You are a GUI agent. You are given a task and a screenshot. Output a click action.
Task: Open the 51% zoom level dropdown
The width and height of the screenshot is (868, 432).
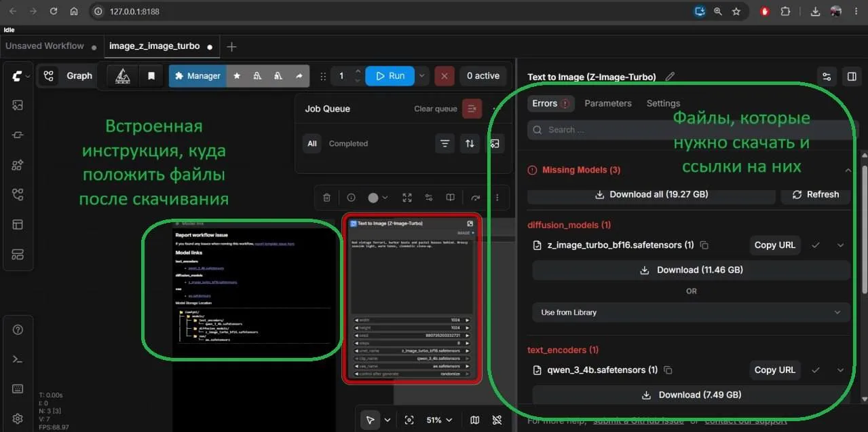coord(438,420)
